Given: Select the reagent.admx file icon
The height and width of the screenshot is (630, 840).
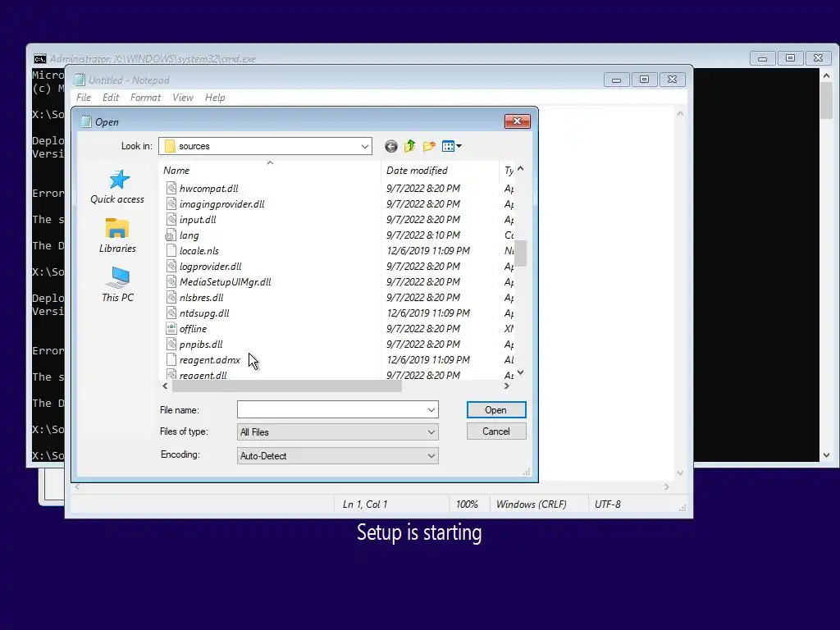Looking at the screenshot, I should pos(171,359).
